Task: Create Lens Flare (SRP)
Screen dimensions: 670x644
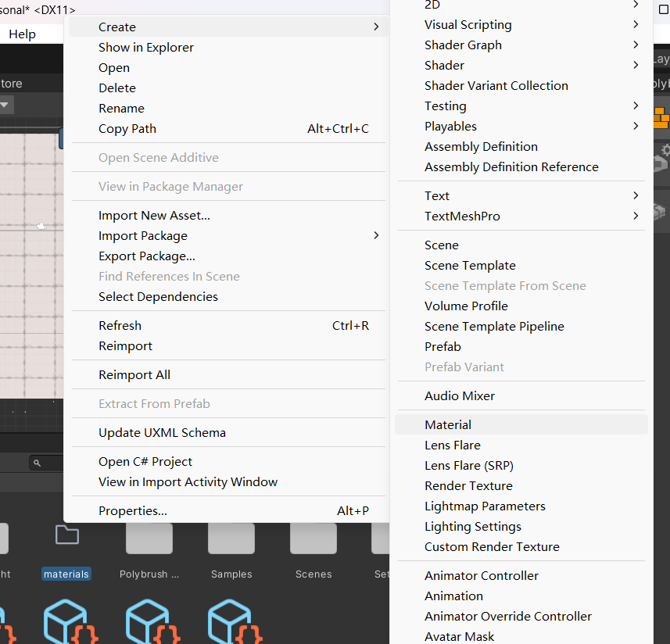Action: coord(521,466)
